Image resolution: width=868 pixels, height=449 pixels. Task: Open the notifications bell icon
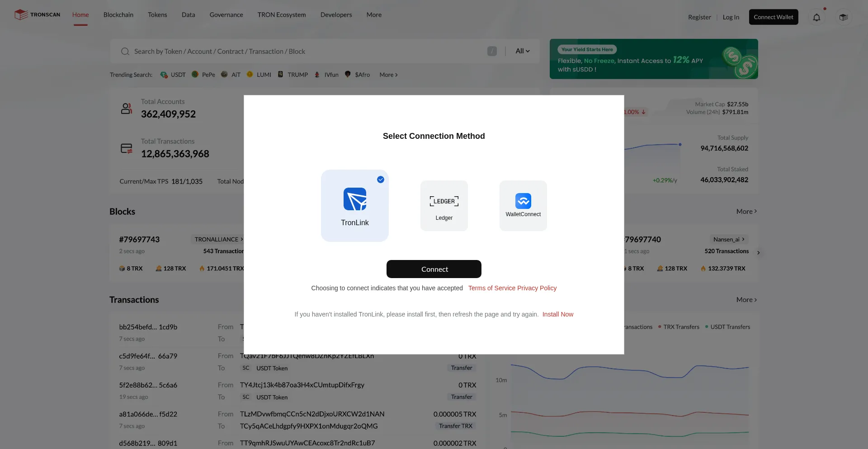[x=816, y=17]
